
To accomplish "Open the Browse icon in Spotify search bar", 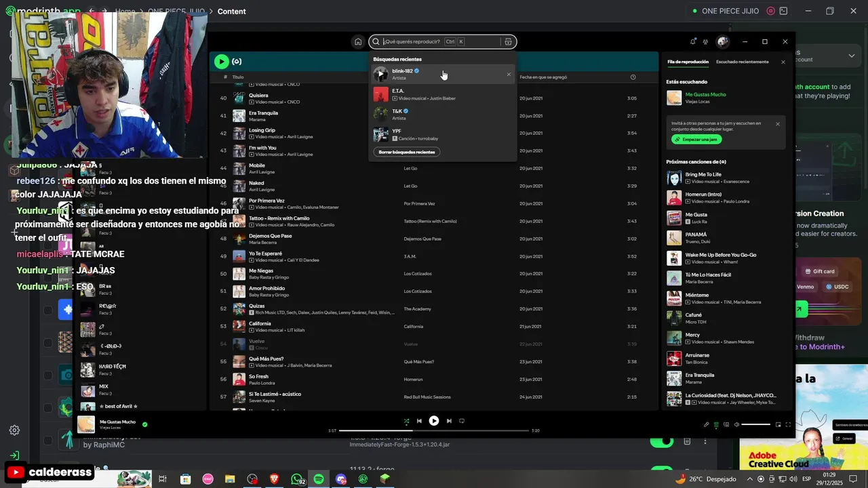I will click(x=508, y=42).
